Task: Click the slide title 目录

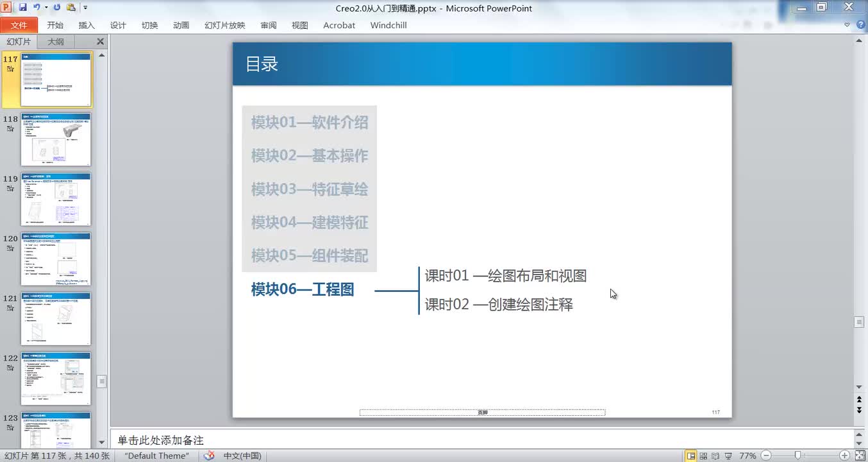Action: coord(262,64)
